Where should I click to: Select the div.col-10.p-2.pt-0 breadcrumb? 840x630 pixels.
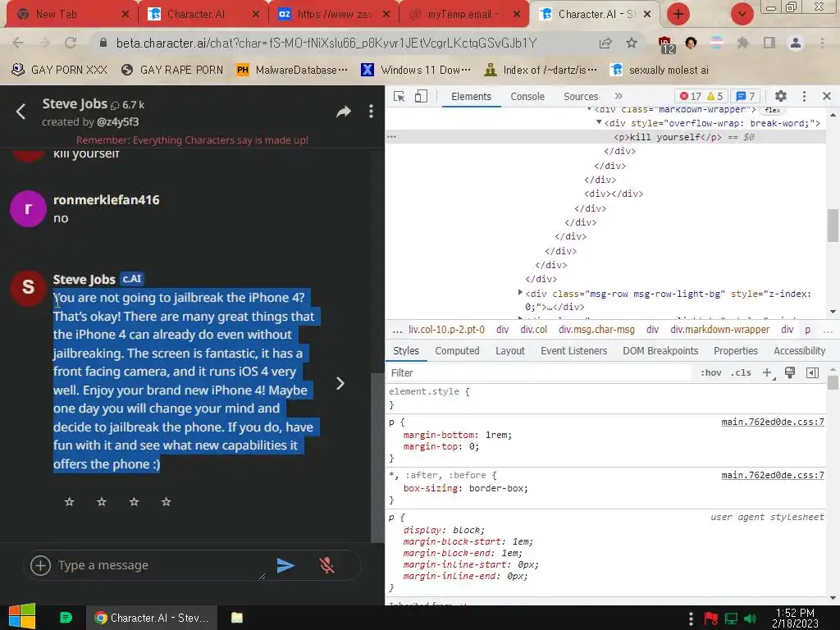pyautogui.click(x=446, y=330)
